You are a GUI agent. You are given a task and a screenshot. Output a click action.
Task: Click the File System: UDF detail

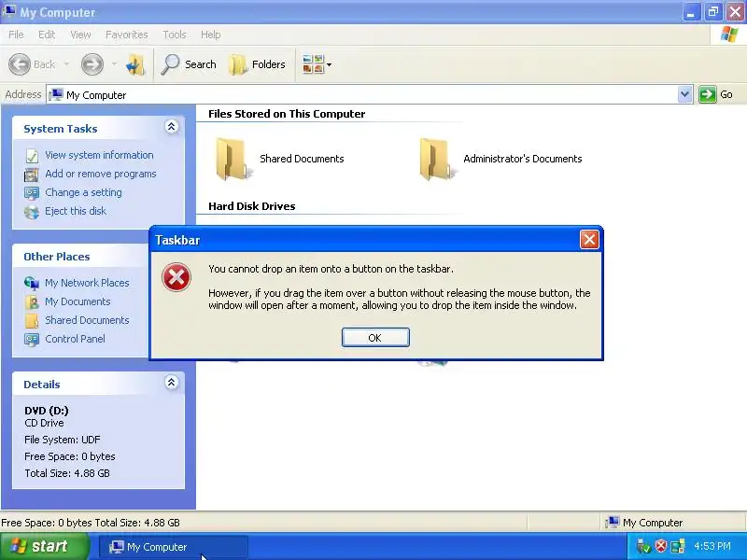(x=63, y=440)
